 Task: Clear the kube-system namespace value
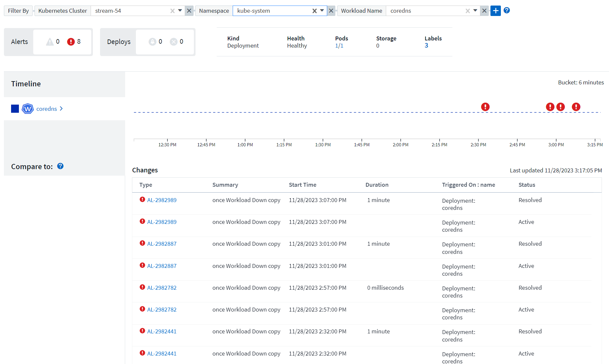pos(314,11)
